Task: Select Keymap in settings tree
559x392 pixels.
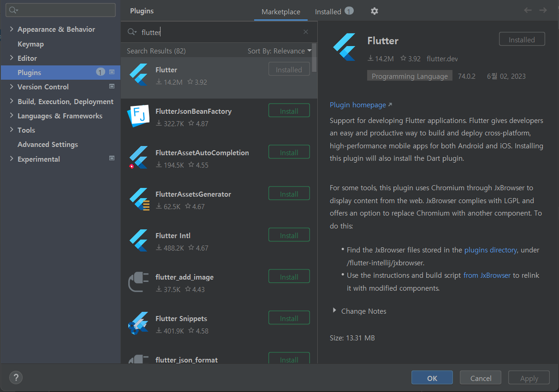Action: (x=30, y=44)
